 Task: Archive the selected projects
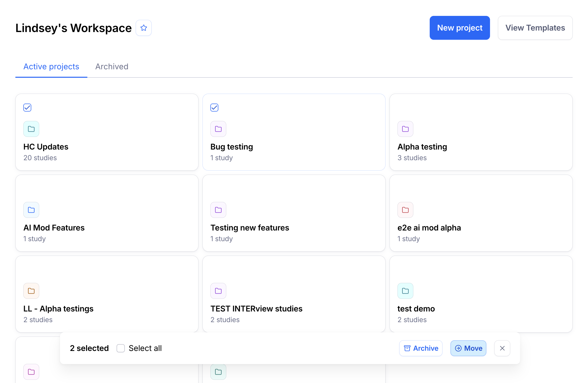[x=421, y=348]
